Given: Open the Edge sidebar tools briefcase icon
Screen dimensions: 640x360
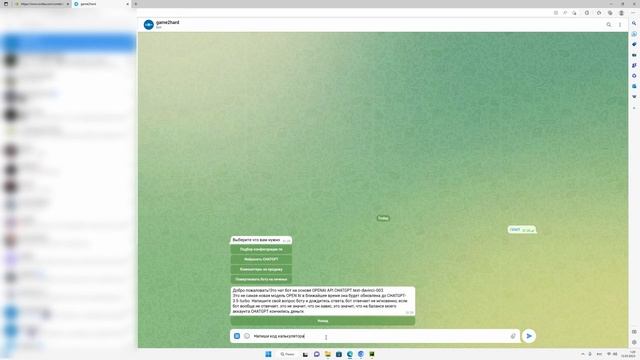Looking at the screenshot, I should coord(634,55).
